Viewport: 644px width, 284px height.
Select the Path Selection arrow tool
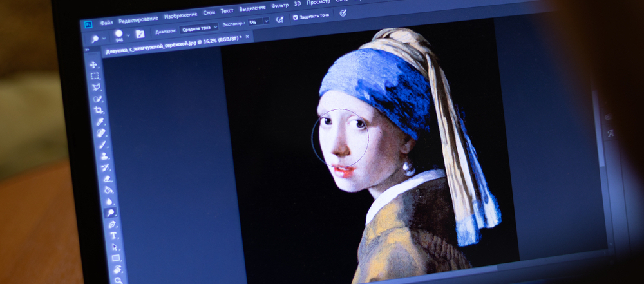click(x=115, y=247)
